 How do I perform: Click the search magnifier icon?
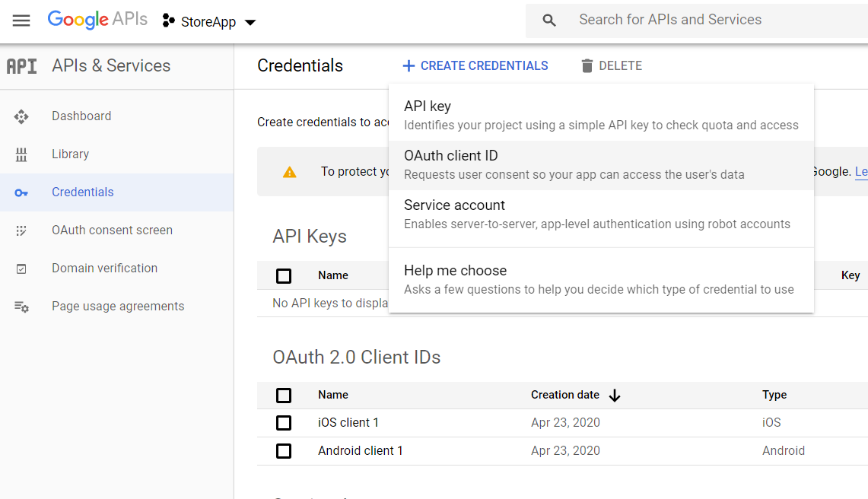pos(549,21)
